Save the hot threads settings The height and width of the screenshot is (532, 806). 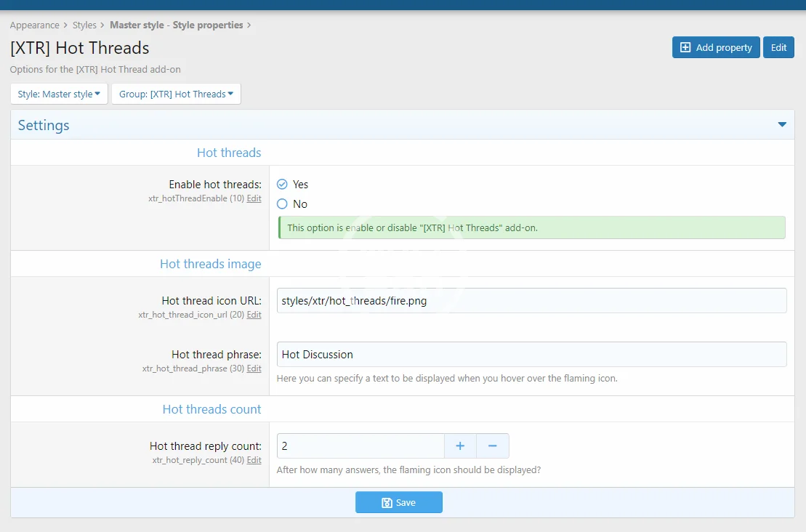(x=398, y=502)
